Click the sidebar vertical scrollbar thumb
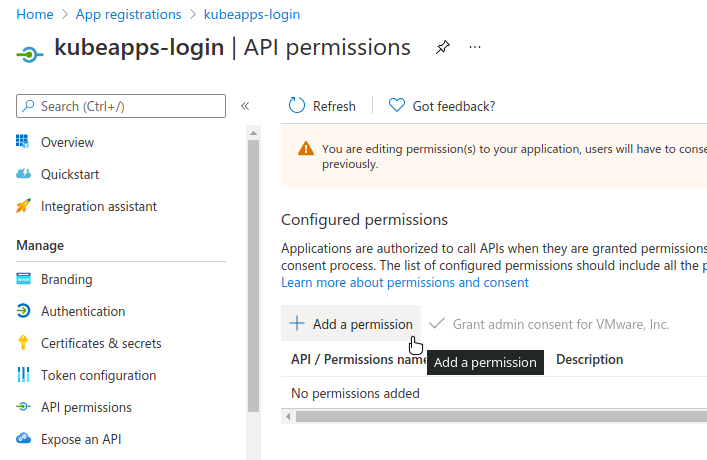707x460 pixels. point(253,276)
